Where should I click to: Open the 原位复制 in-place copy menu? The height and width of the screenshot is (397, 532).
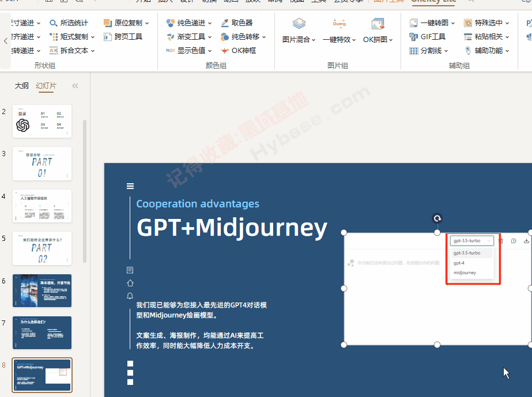pyautogui.click(x=126, y=22)
